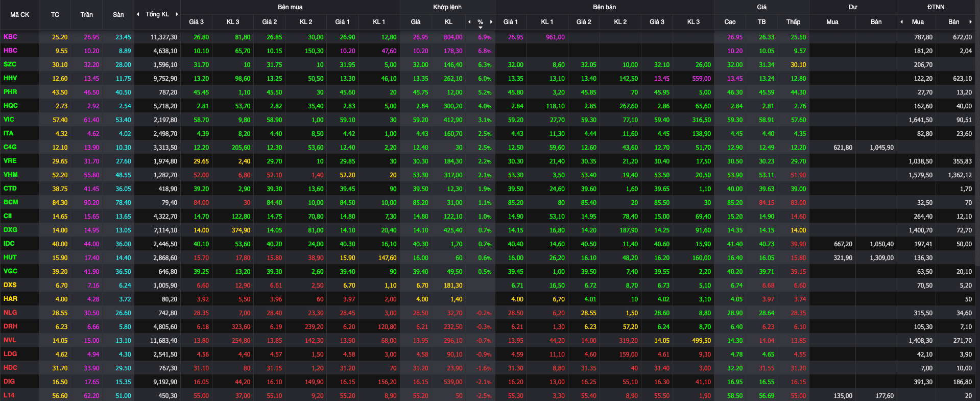Click left arrow before ĐTNN Mua header
The width and height of the screenshot is (980, 401).
point(901,22)
